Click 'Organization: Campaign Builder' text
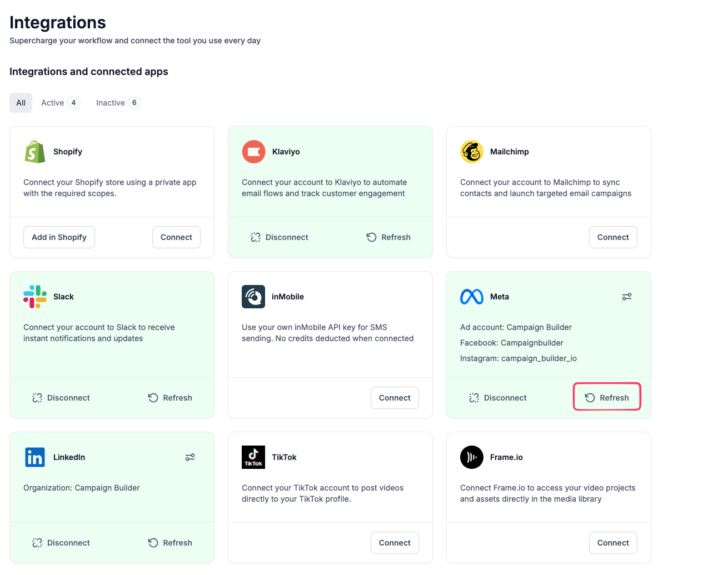728x575 pixels. click(x=82, y=488)
